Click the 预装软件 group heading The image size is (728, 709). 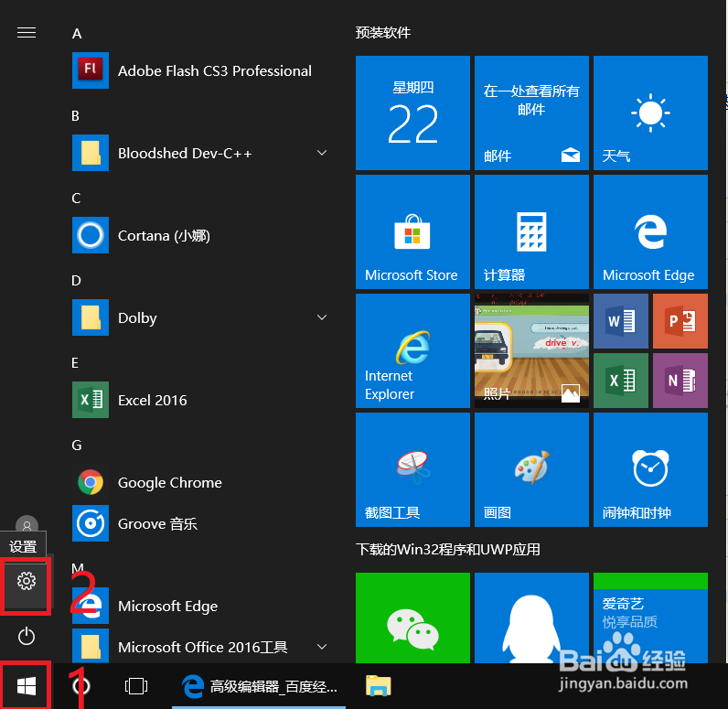[x=383, y=33]
